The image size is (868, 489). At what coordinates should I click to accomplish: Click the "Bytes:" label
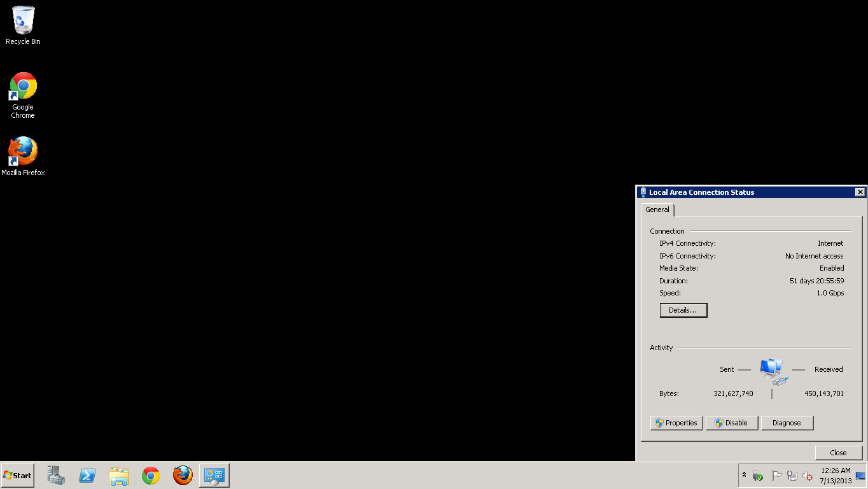(669, 393)
